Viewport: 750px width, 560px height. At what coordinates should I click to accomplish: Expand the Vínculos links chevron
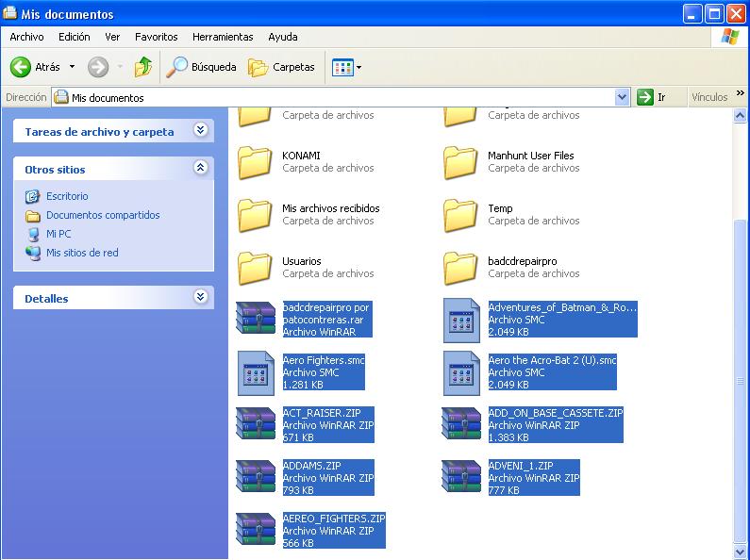pyautogui.click(x=741, y=93)
